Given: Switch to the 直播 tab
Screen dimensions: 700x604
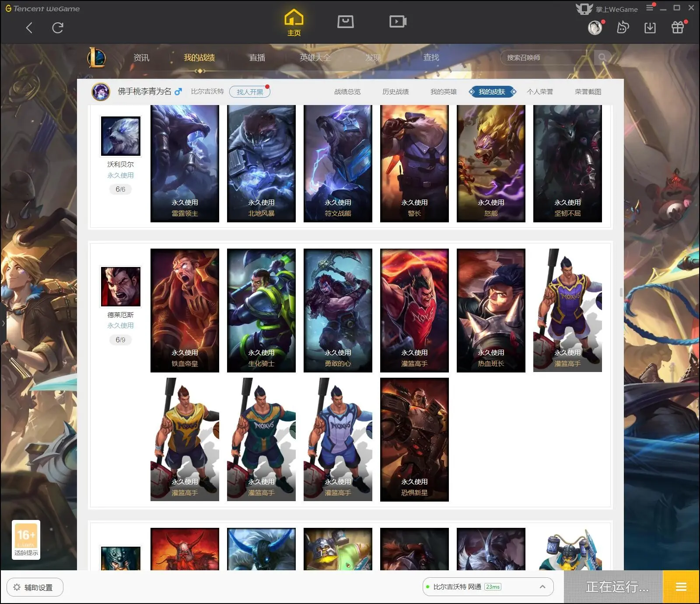Looking at the screenshot, I should (x=257, y=57).
